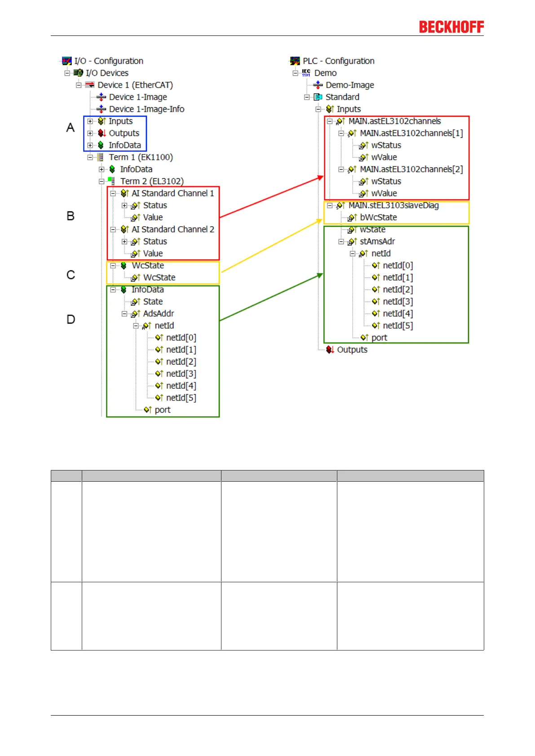Click the bWcState variable icon
535x756 pixels.
pyautogui.click(x=353, y=218)
